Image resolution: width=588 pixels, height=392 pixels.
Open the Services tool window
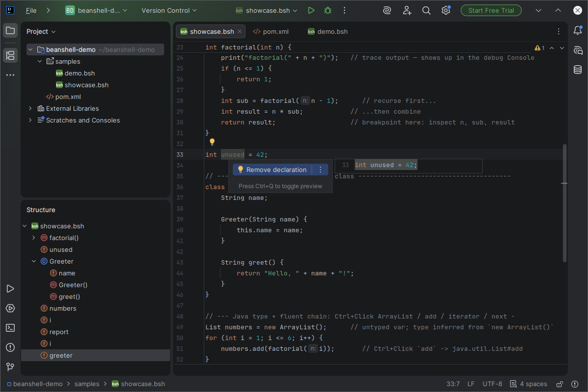click(x=10, y=308)
